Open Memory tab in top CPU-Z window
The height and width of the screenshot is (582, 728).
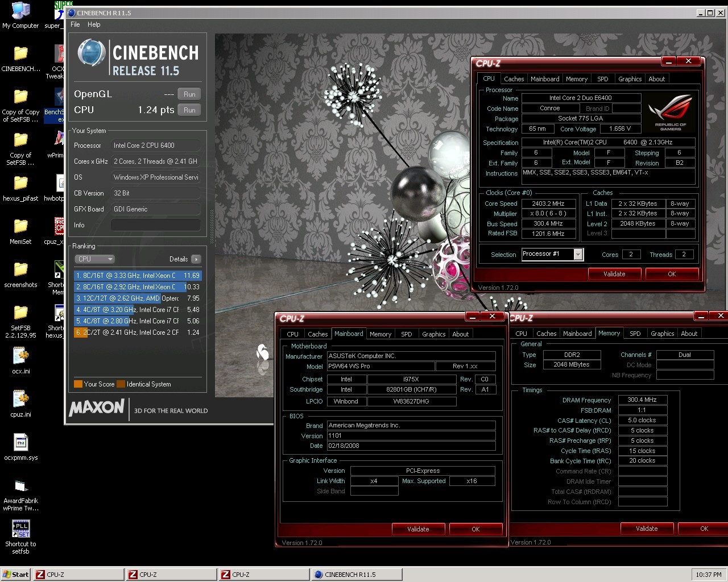click(x=577, y=79)
